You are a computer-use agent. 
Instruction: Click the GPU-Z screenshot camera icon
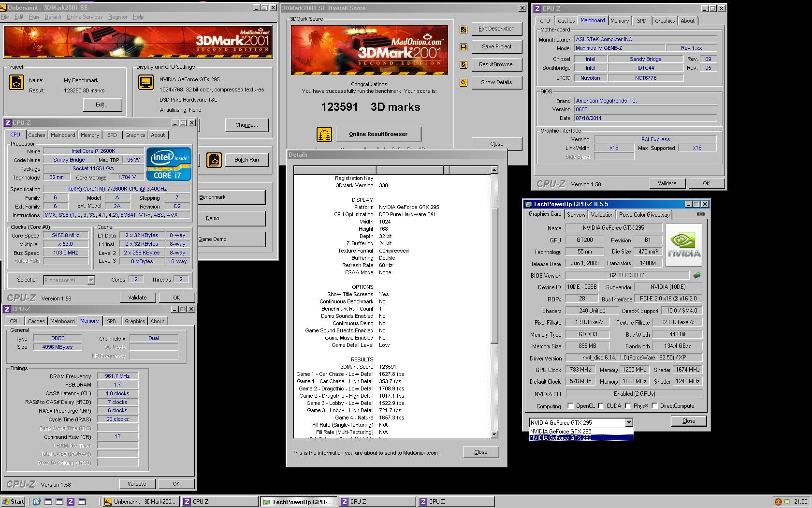point(701,214)
